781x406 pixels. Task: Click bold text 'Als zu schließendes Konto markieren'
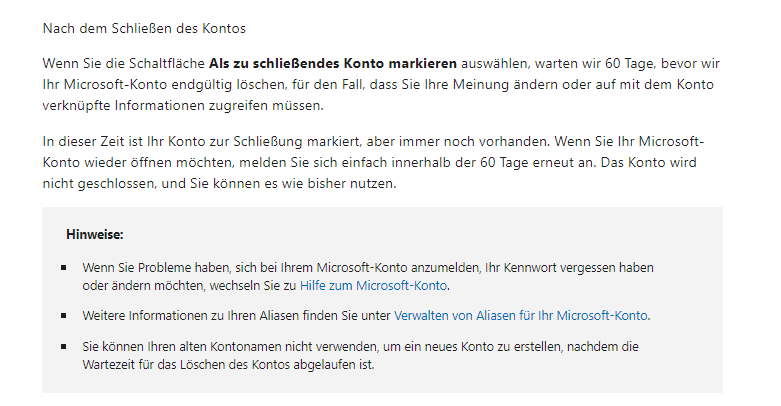(333, 64)
